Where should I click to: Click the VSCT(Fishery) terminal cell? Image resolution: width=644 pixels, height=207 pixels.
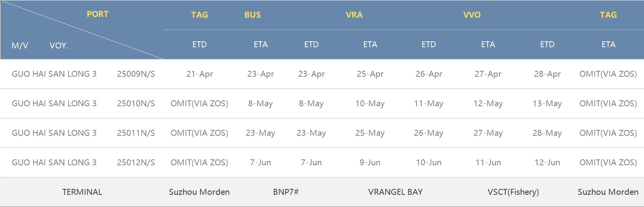[x=513, y=192]
